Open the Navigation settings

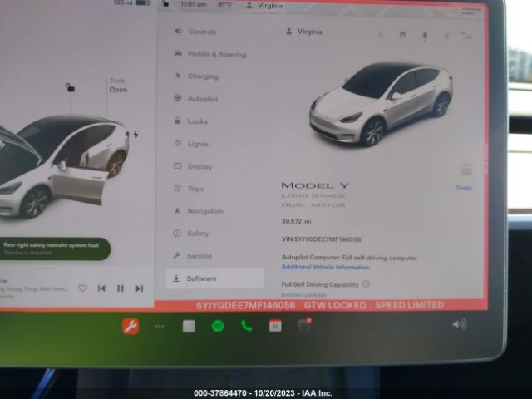coord(199,211)
